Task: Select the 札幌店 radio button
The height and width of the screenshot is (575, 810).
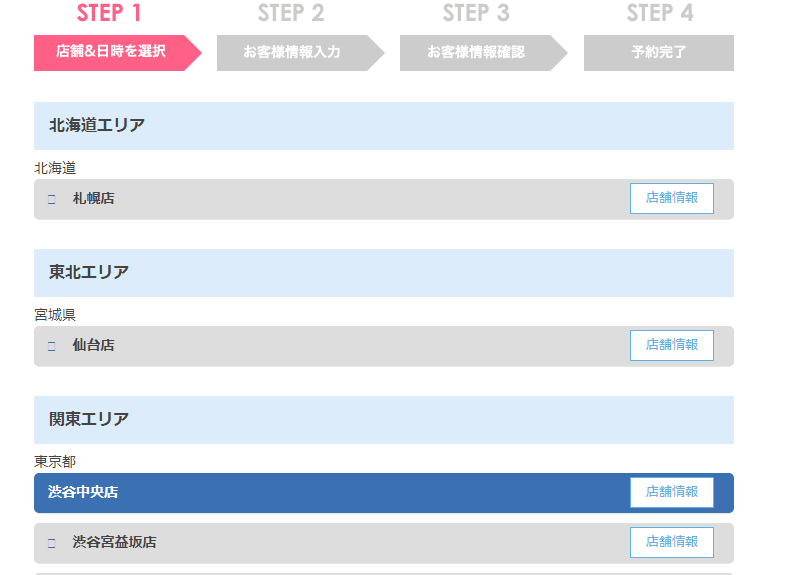Action: coord(51,199)
